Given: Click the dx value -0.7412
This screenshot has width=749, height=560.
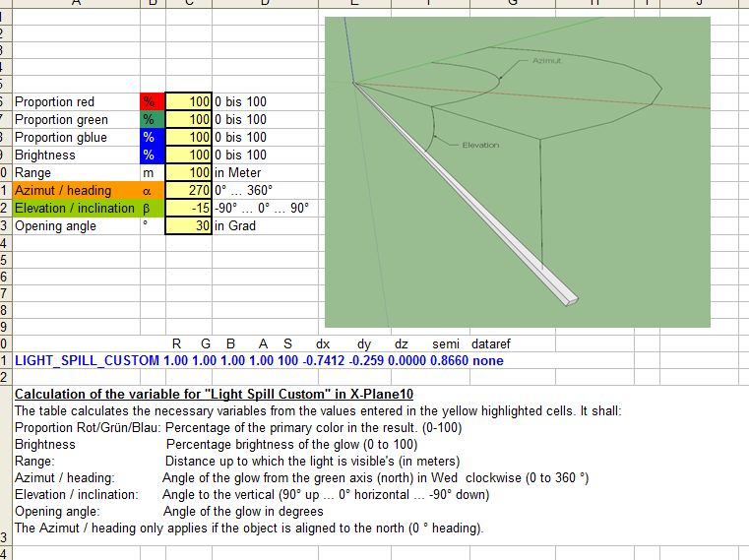Looking at the screenshot, I should pos(324,360).
